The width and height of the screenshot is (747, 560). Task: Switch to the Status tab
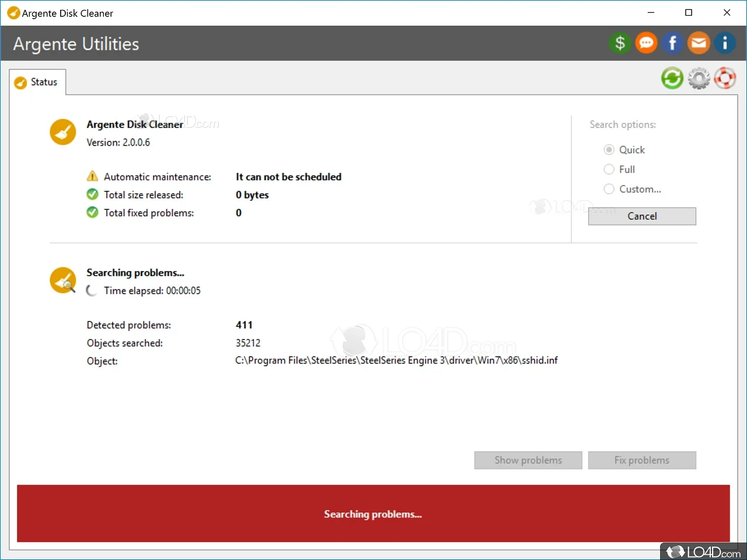tap(37, 82)
